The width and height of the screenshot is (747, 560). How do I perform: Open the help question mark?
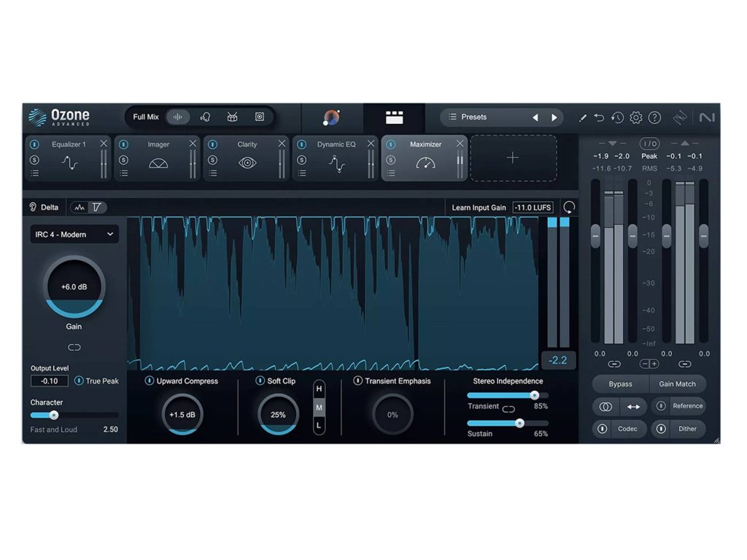[654, 117]
